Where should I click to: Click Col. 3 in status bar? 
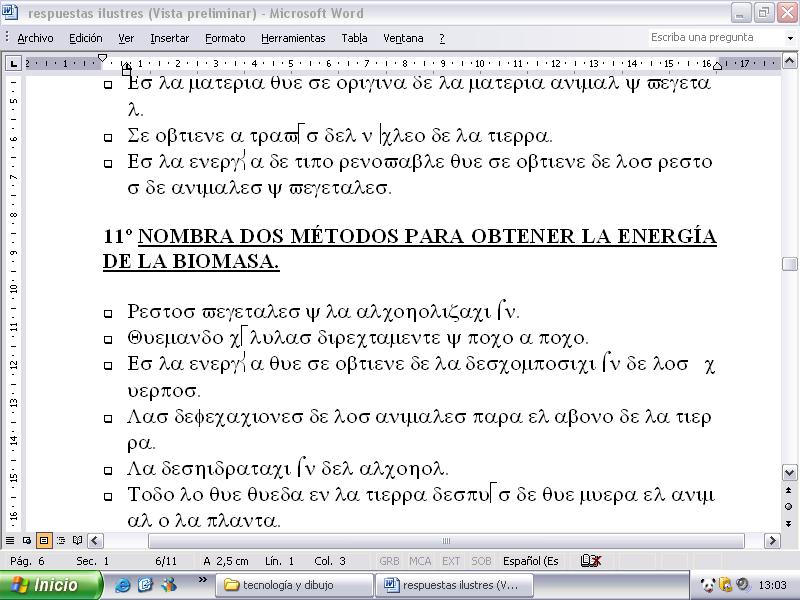pos(330,561)
